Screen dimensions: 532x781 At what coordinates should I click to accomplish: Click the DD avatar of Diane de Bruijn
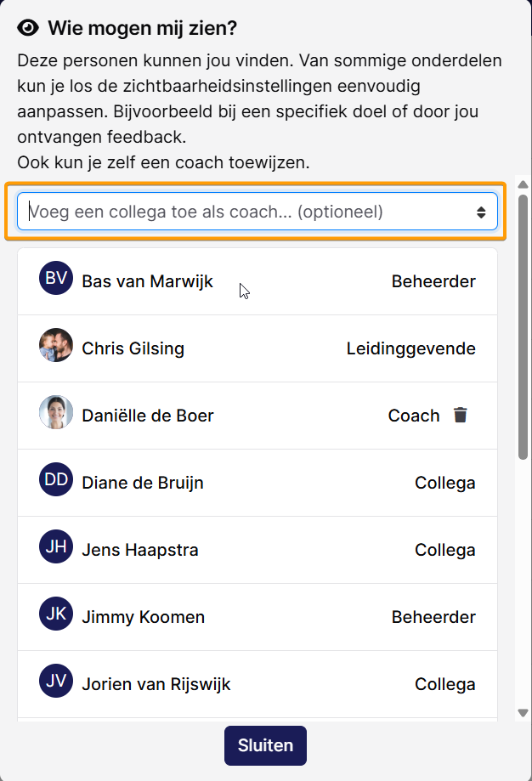click(x=56, y=479)
